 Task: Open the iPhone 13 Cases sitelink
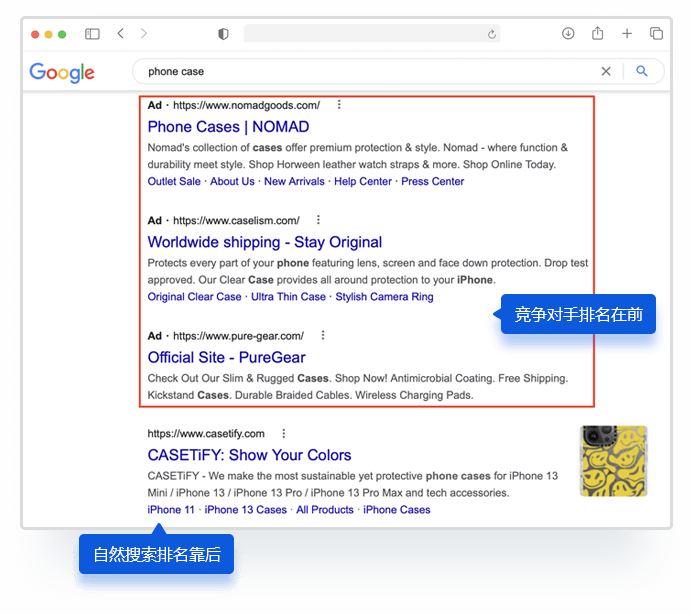pyautogui.click(x=246, y=510)
